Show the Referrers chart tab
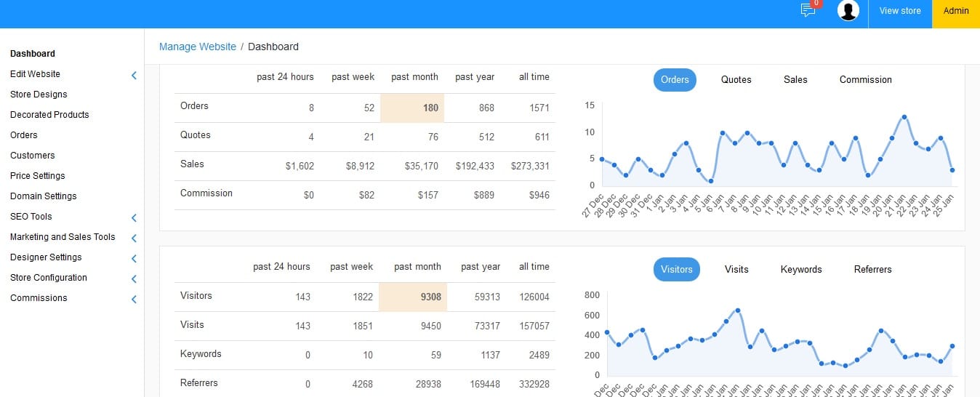 click(x=872, y=270)
